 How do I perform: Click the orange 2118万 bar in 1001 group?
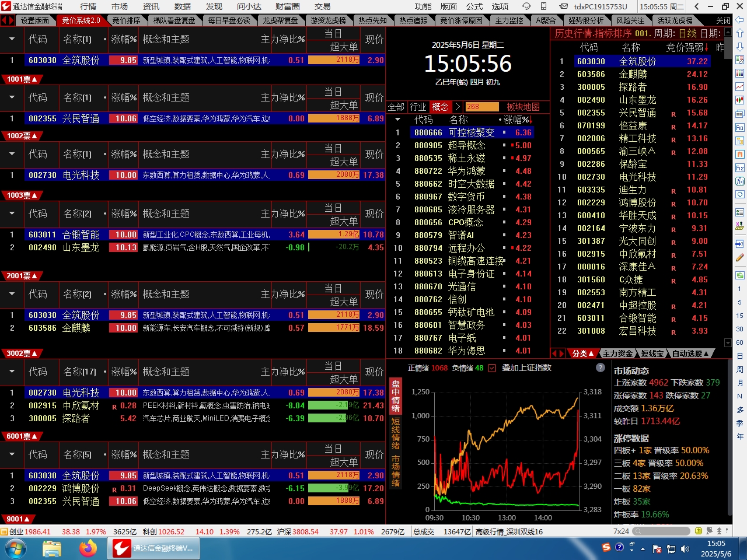pos(333,60)
